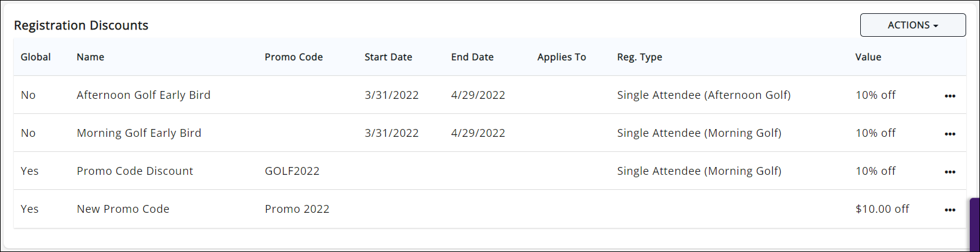The height and width of the screenshot is (252, 980).
Task: Click the GOLF2022 promo code cell
Action: 292,171
